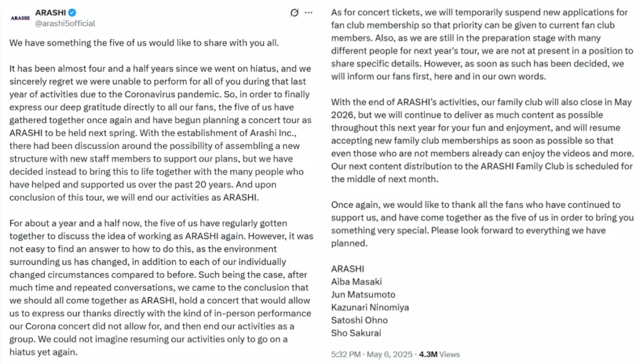The image size is (643, 364).
Task: Click paragraph starting "With the end of ARASHI's activities"
Action: pyautogui.click(x=482, y=140)
